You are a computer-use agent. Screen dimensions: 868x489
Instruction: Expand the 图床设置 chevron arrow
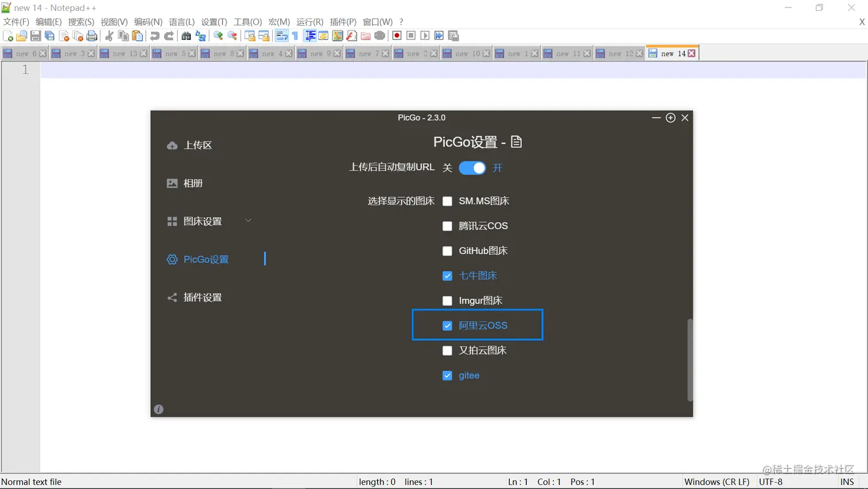(248, 220)
